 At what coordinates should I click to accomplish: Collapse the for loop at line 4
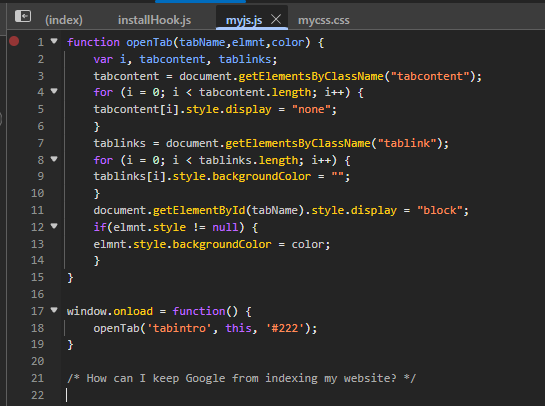pyautogui.click(x=54, y=91)
